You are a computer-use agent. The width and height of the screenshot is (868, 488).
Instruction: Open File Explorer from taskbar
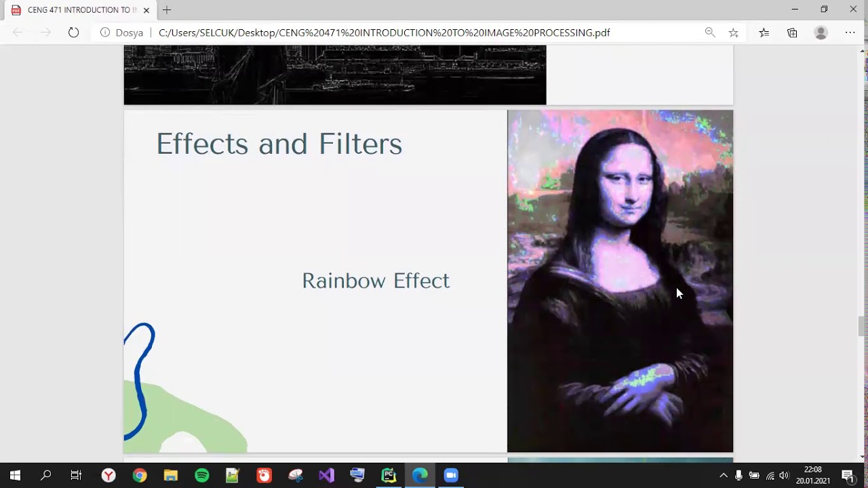click(171, 476)
